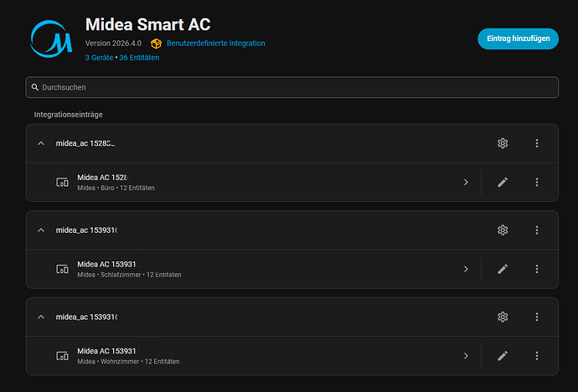Screen dimensions: 578x392
Task: Open settings gear for first midea_ac entry
Action: pyautogui.click(x=503, y=143)
